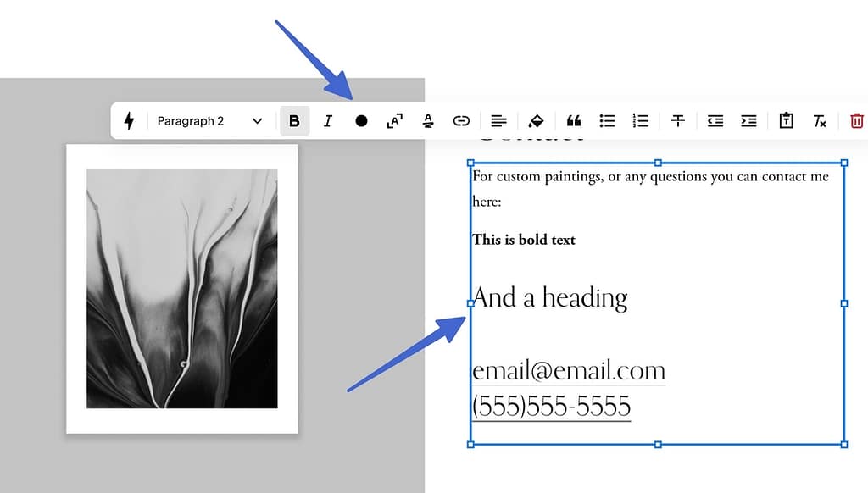Click the lightning bolt AI icon
This screenshot has width=868, height=493.
pos(129,120)
